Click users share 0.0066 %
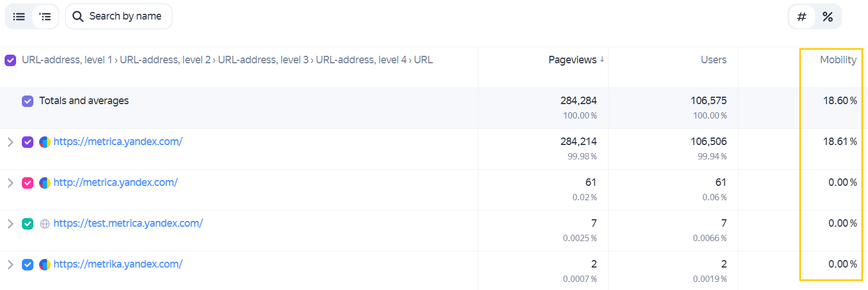The height and width of the screenshot is (290, 868). pos(710,238)
